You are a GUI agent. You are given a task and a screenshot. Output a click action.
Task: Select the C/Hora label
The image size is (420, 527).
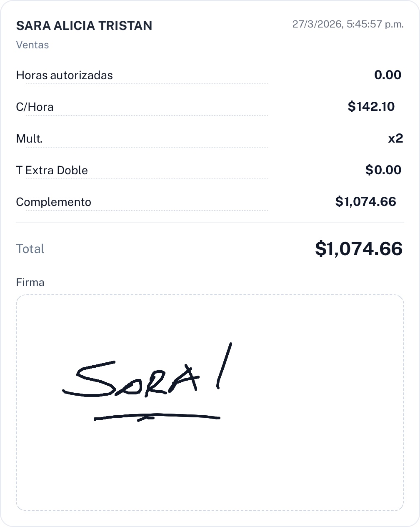pos(35,107)
